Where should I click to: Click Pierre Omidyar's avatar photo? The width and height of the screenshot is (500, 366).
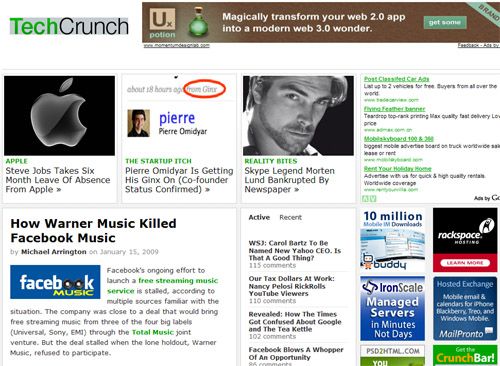pos(138,123)
